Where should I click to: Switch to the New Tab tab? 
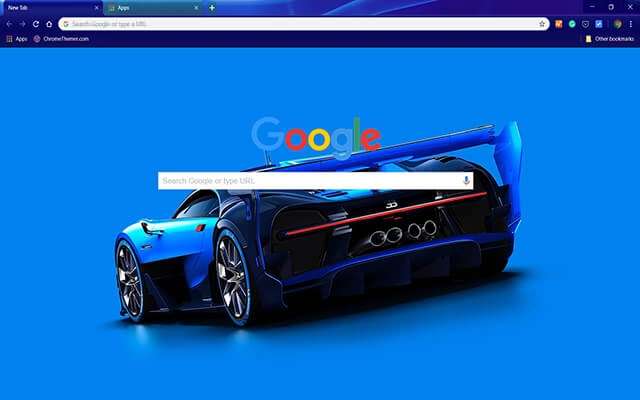[x=52, y=8]
